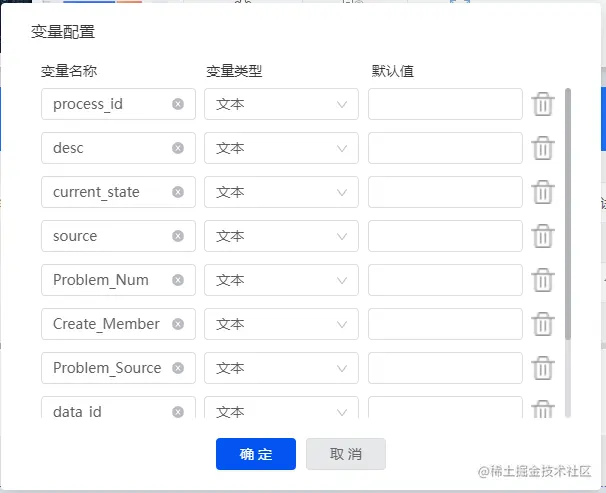Click the 变量类型 column header

(x=234, y=71)
